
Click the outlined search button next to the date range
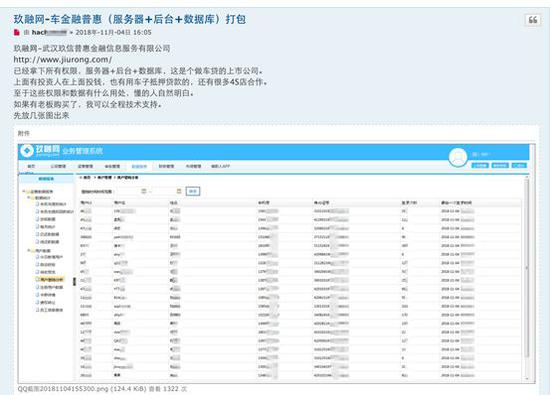[x=193, y=191]
